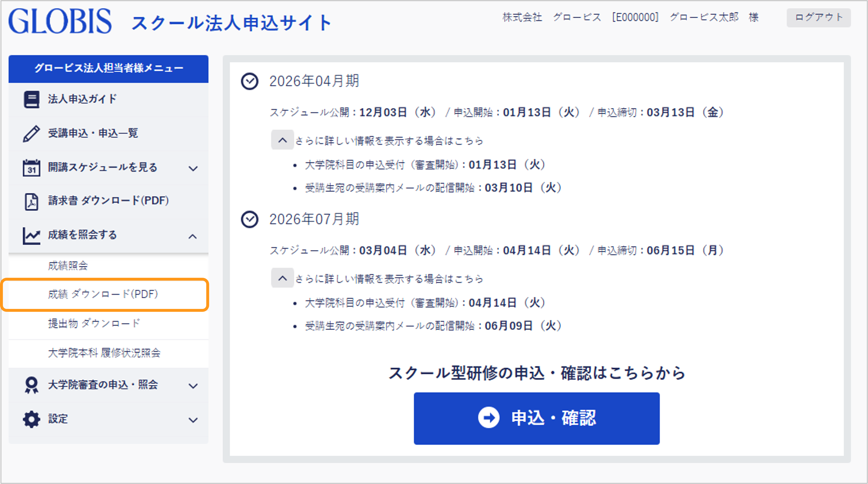Click the 2026年04月期 heading
This screenshot has height=484, width=868.
tap(314, 82)
